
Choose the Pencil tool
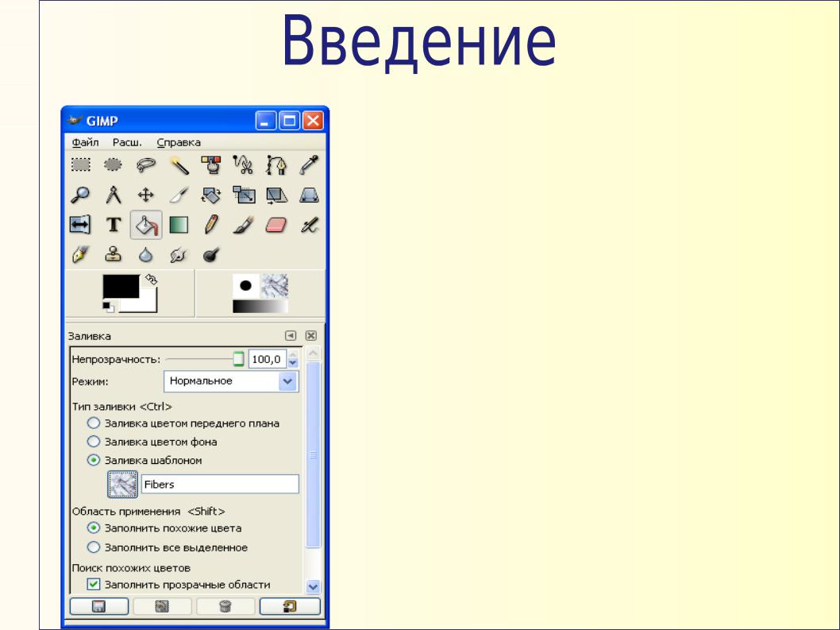point(211,225)
